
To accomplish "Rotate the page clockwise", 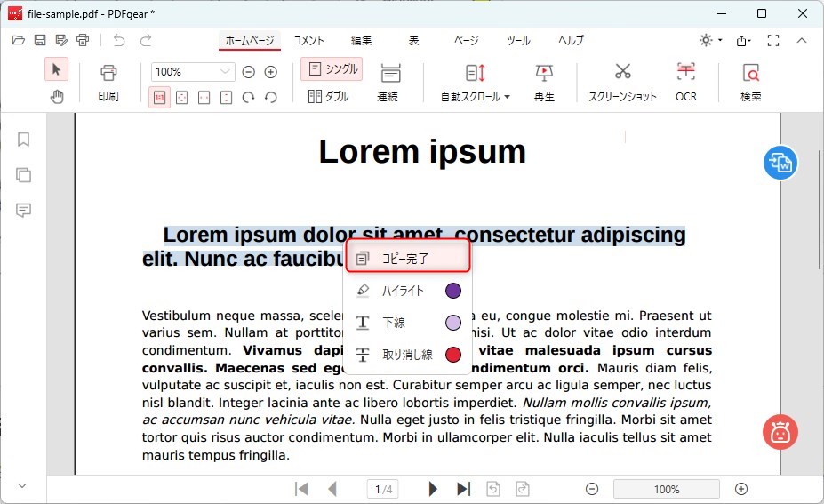I will 248,98.
